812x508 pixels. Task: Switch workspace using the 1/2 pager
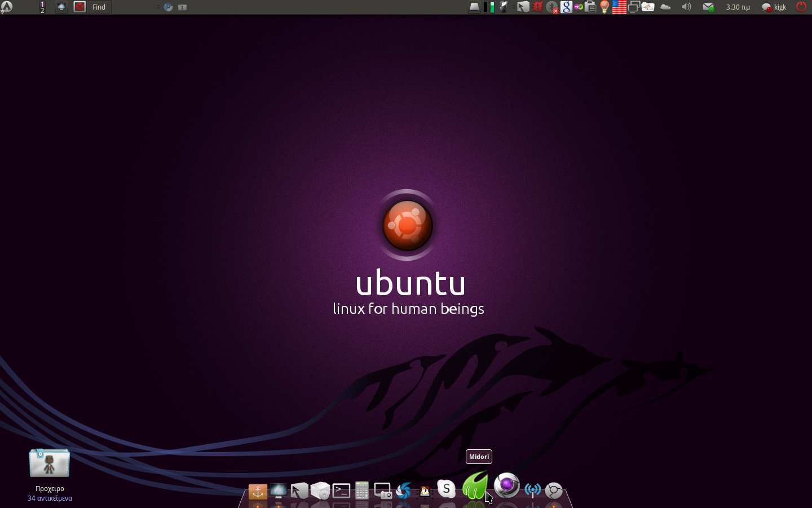pos(42,7)
